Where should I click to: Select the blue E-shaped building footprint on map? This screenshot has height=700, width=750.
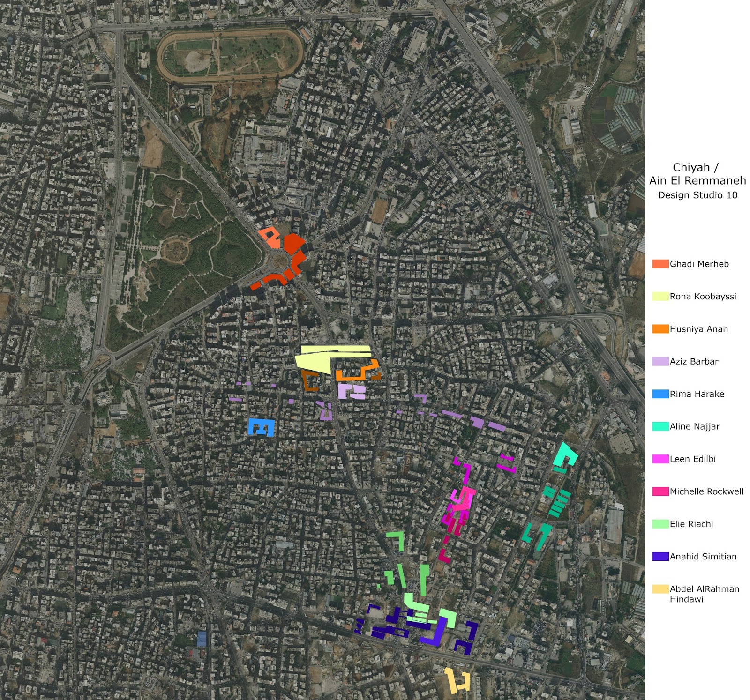tap(260, 426)
